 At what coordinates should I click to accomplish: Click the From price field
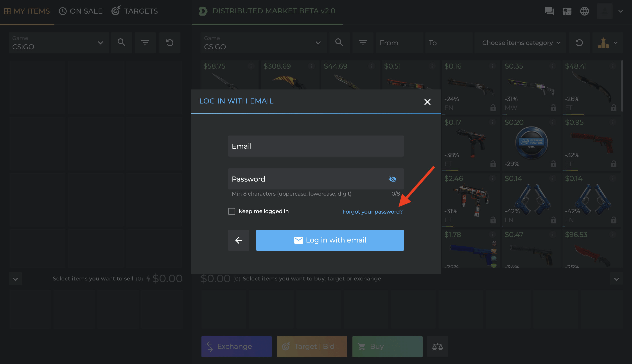tap(399, 43)
